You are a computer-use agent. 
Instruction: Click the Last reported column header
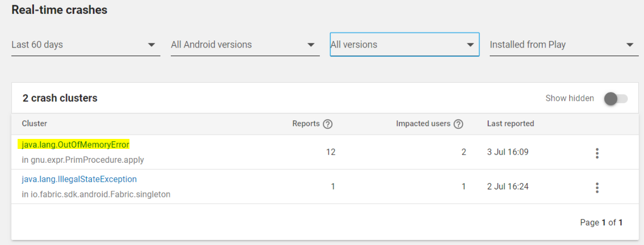[x=510, y=124]
